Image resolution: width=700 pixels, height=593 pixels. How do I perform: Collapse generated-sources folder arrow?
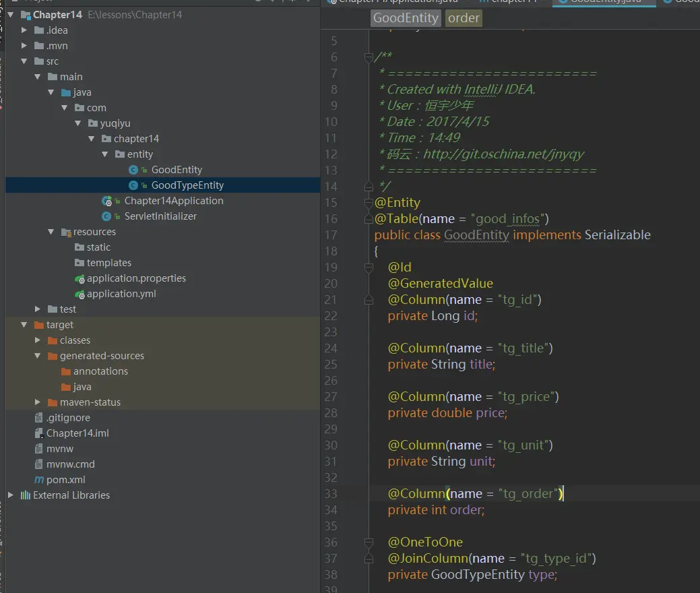click(x=38, y=356)
